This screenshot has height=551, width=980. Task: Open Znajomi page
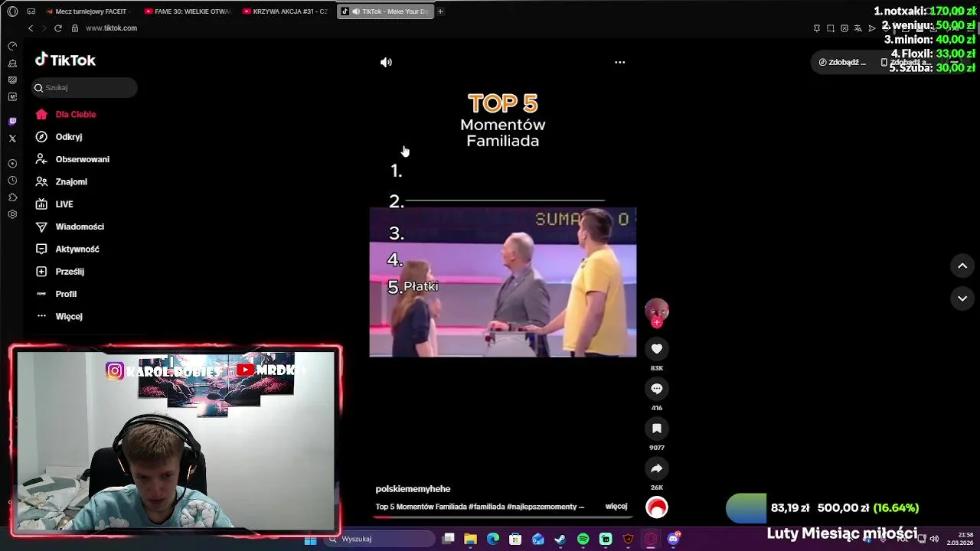click(61, 181)
